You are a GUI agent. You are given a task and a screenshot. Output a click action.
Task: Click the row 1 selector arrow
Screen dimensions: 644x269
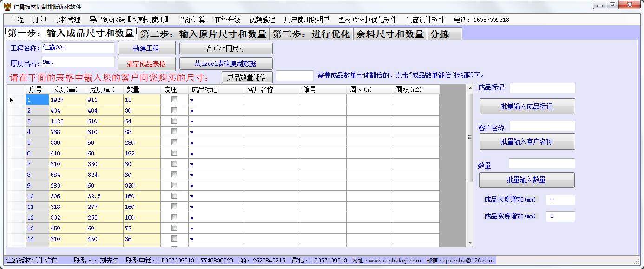[16, 100]
